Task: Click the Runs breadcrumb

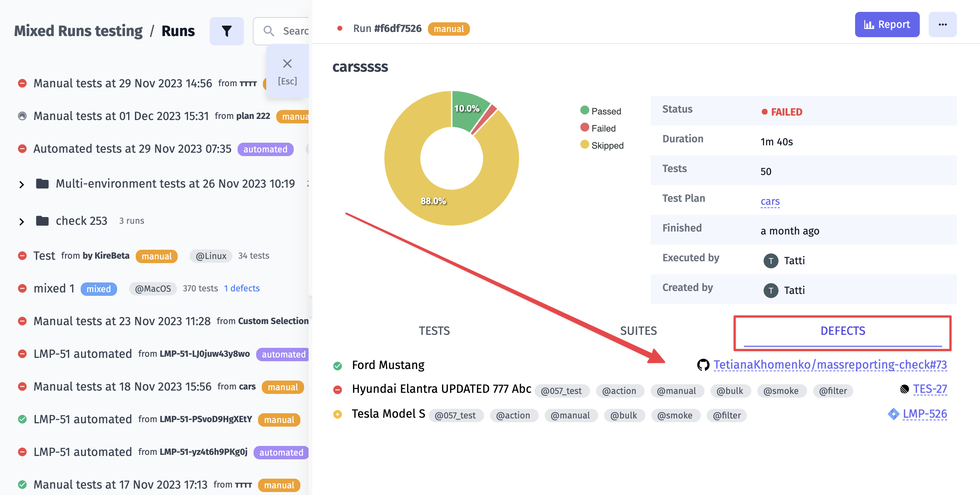Action: click(178, 31)
